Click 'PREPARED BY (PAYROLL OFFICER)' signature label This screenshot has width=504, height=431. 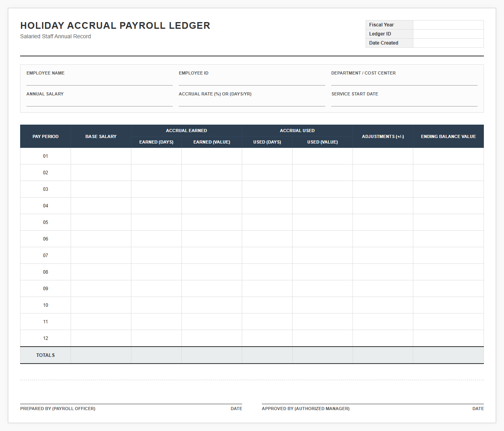(x=58, y=409)
